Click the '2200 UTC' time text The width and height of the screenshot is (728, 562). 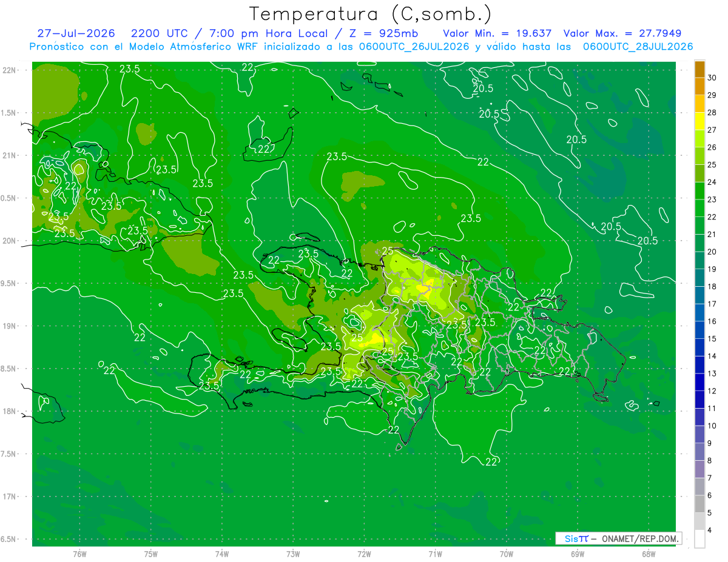[160, 33]
